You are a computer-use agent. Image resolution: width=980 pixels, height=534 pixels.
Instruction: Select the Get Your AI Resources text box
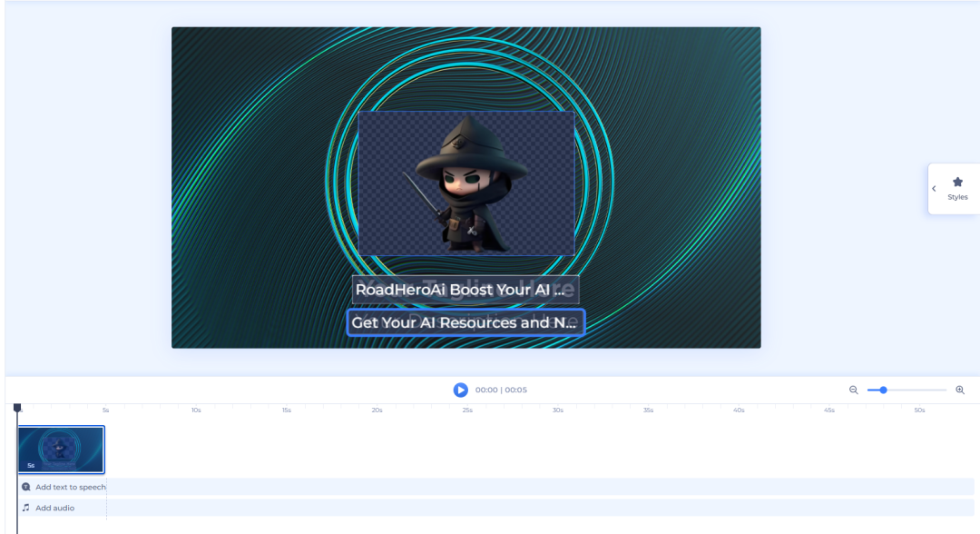[x=465, y=322]
